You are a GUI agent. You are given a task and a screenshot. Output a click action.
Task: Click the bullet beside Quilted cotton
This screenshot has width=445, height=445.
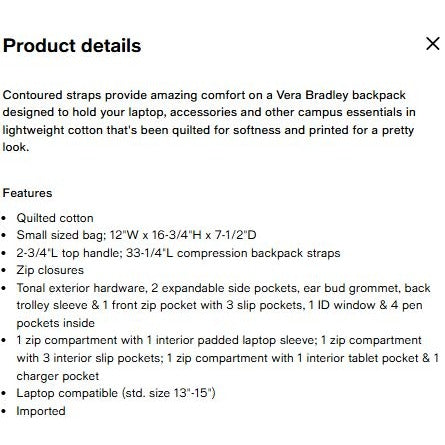point(4,219)
